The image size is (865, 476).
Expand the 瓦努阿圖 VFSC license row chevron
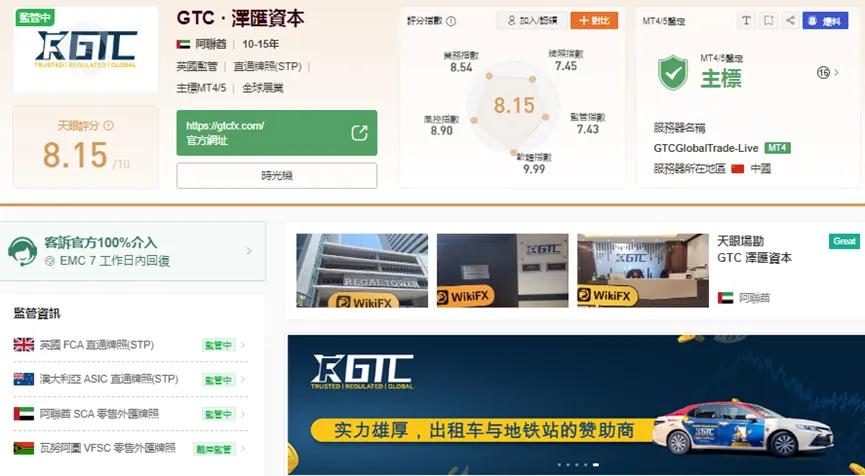coord(243,448)
